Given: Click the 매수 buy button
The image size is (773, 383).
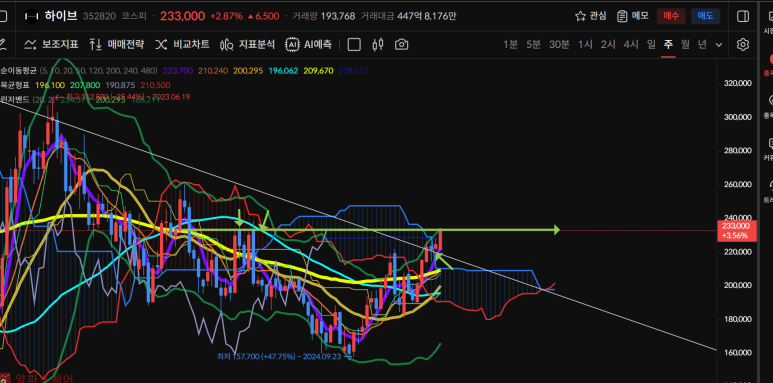Looking at the screenshot, I should 671,16.
